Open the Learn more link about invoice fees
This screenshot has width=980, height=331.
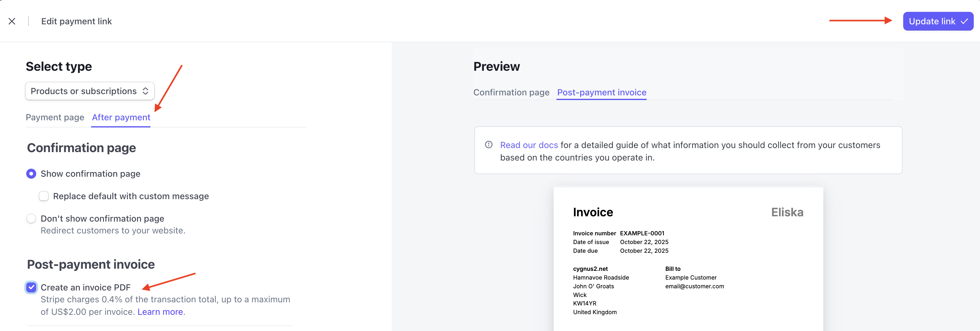coord(160,312)
